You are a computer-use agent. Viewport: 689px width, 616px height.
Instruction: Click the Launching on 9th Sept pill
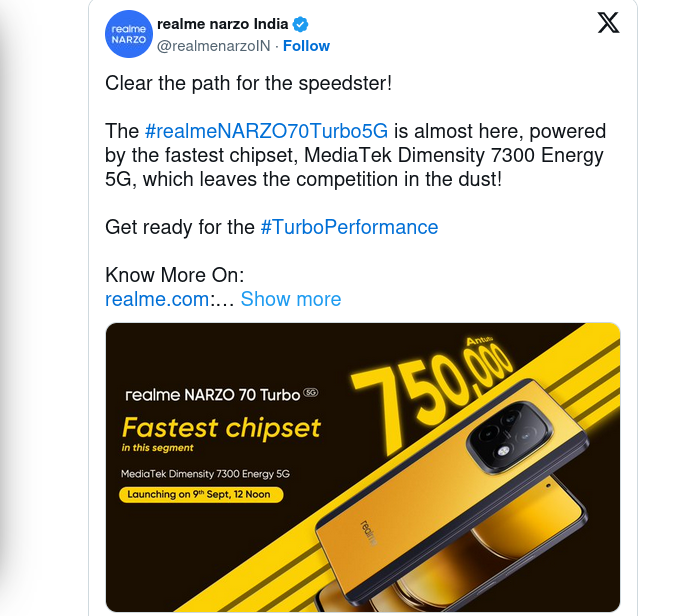click(x=201, y=495)
